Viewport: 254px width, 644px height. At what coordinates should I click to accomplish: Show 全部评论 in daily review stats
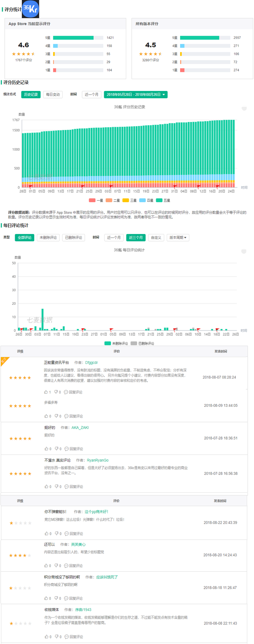click(25, 238)
